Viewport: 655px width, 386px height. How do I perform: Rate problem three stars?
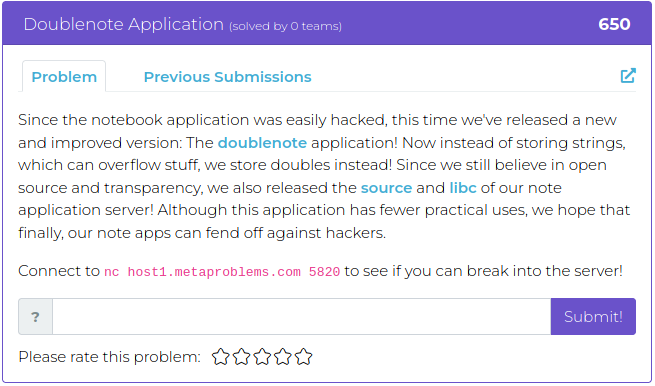click(x=262, y=357)
